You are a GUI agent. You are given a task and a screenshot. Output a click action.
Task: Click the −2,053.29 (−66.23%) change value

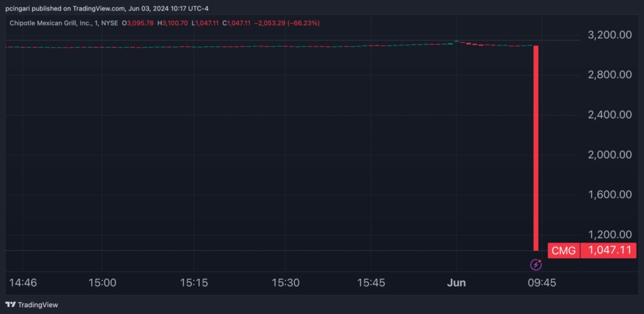click(287, 23)
